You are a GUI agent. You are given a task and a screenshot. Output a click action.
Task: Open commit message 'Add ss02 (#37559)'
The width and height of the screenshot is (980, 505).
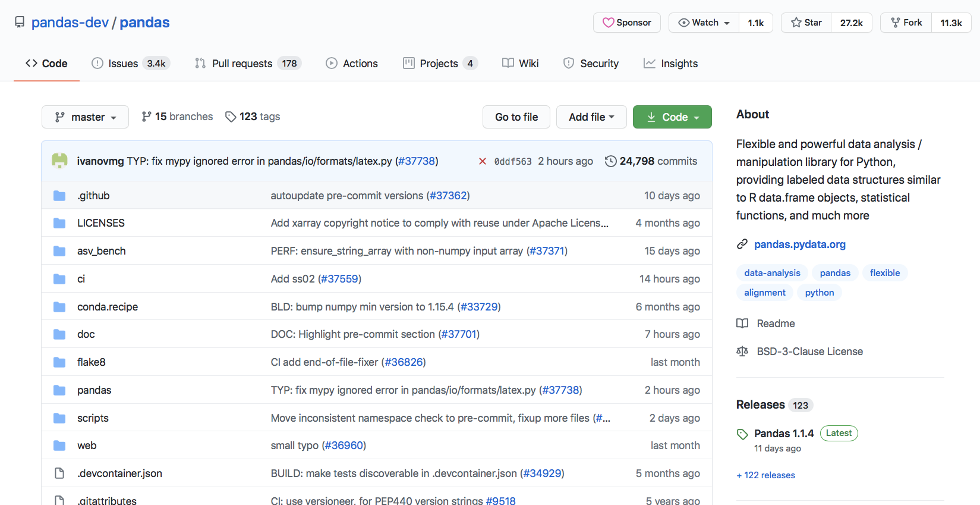coord(316,279)
